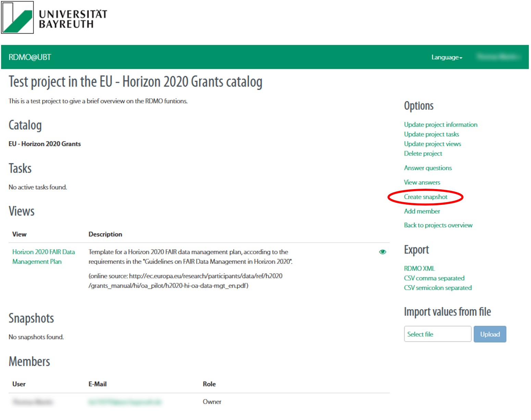531x420 pixels.
Task: Click the Select file field
Action: pos(437,334)
